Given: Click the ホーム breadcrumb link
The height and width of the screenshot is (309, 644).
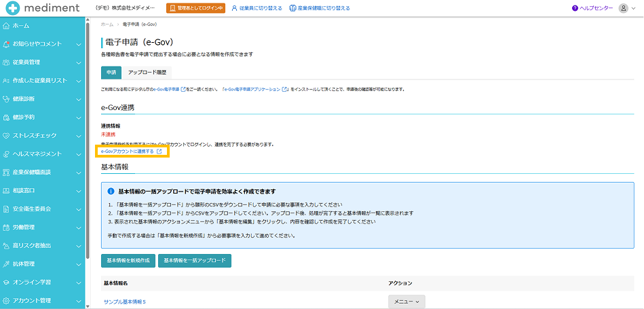Looking at the screenshot, I should tap(107, 24).
